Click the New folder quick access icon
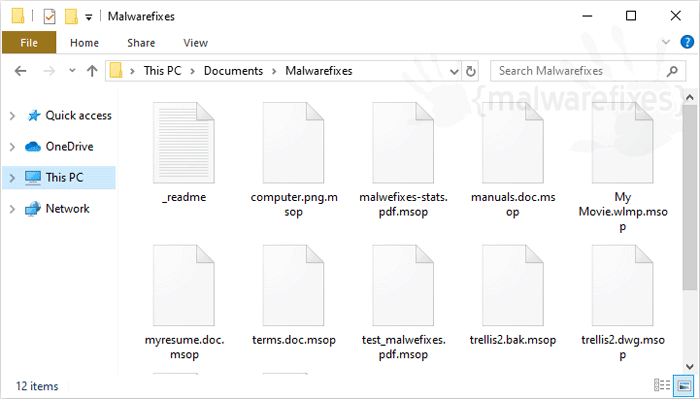Viewport: 700px width, 399px height. click(71, 17)
